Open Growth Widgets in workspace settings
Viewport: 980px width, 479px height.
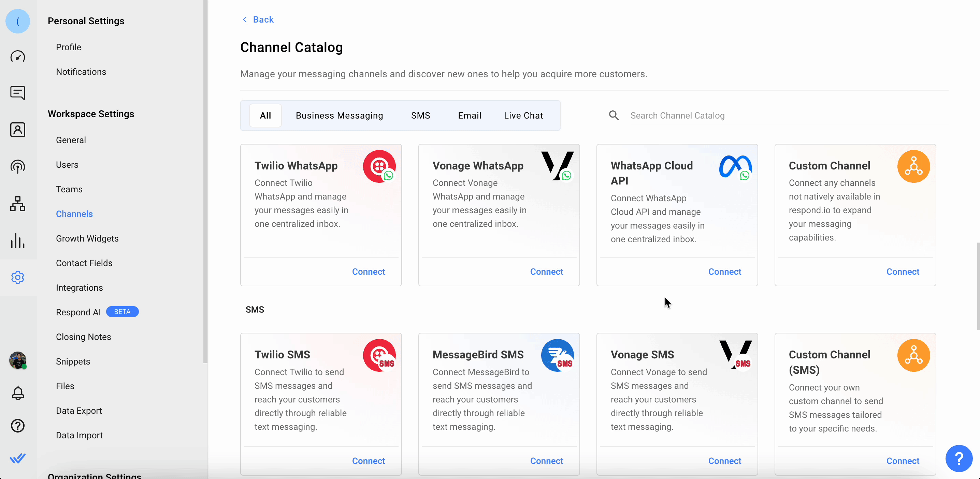87,238
